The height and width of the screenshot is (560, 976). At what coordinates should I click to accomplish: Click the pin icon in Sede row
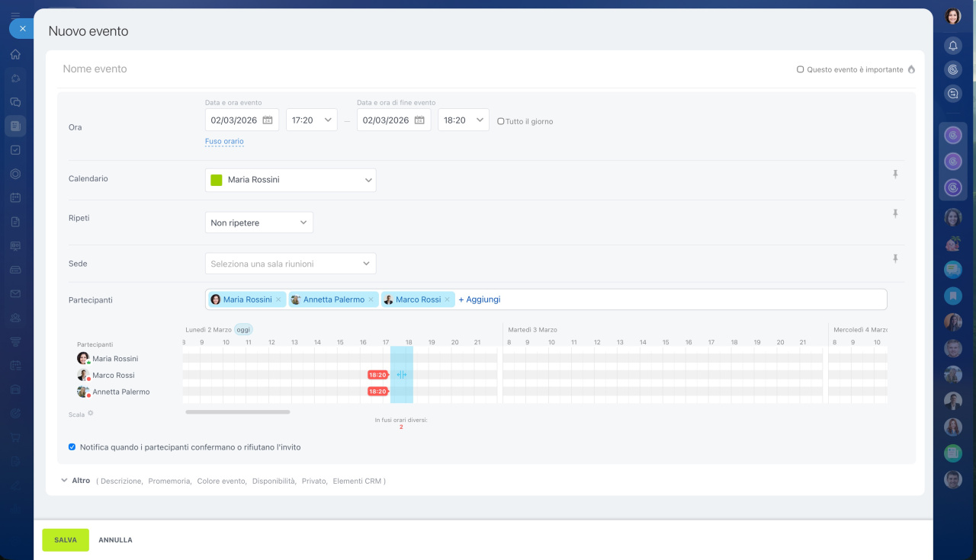[895, 259]
